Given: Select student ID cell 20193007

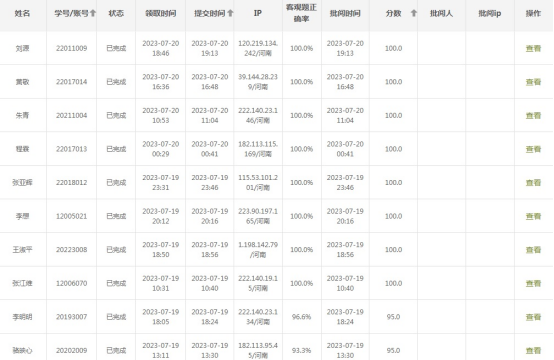Looking at the screenshot, I should 71,317.
